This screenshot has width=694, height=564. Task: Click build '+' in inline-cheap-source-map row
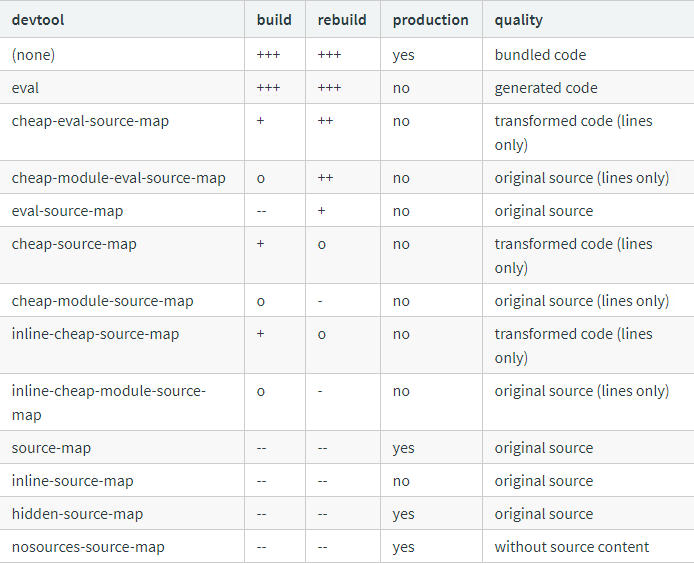tap(260, 334)
